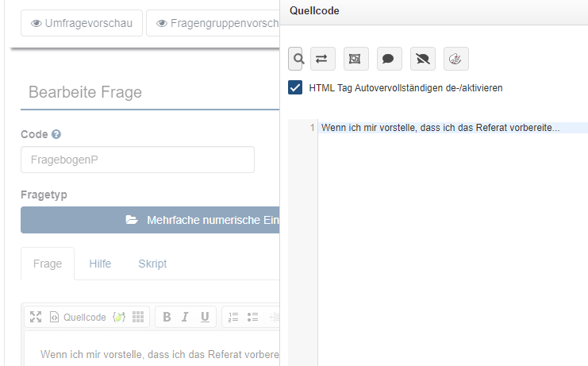
Task: Toggle bold formatting in the editor
Action: [x=167, y=317]
